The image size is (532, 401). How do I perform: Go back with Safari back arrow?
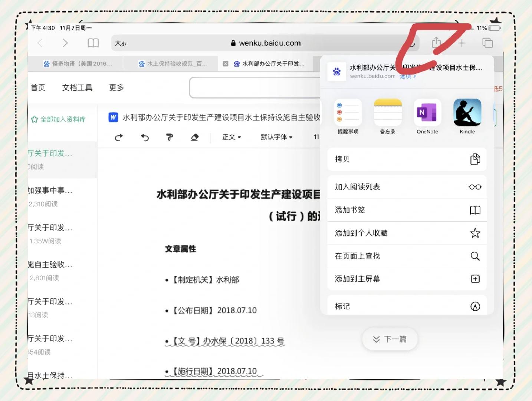[x=40, y=43]
